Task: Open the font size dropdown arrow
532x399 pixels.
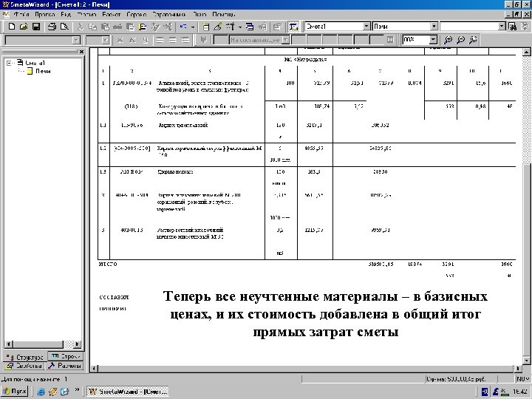Action: click(106, 41)
